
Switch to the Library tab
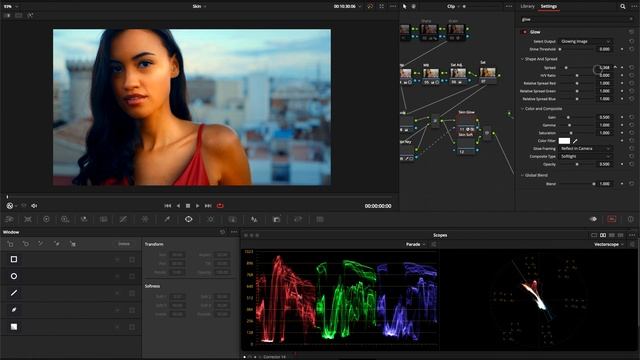click(x=527, y=6)
